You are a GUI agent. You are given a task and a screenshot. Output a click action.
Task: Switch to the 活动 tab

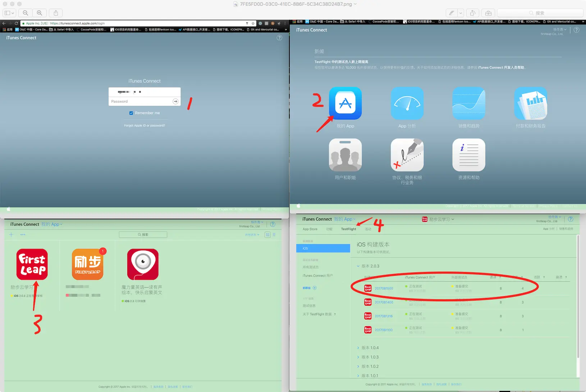(x=368, y=229)
